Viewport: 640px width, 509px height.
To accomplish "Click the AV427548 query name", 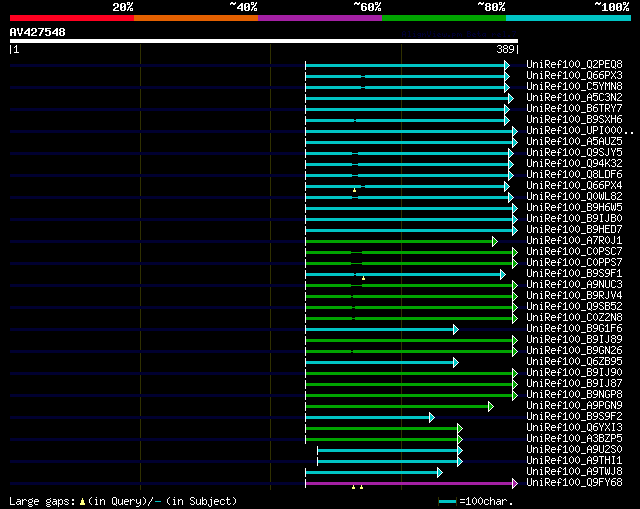I will click(38, 32).
